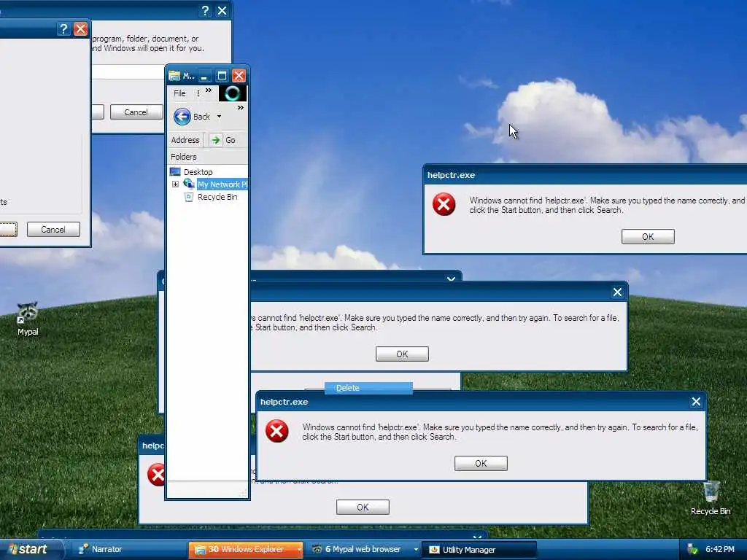Open the File menu in Explorer
Viewport: 747px width, 560px height.
179,93
